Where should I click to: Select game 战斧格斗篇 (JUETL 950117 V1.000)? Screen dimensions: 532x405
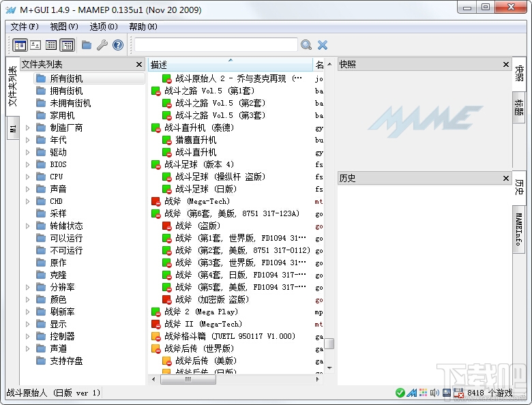coord(230,336)
